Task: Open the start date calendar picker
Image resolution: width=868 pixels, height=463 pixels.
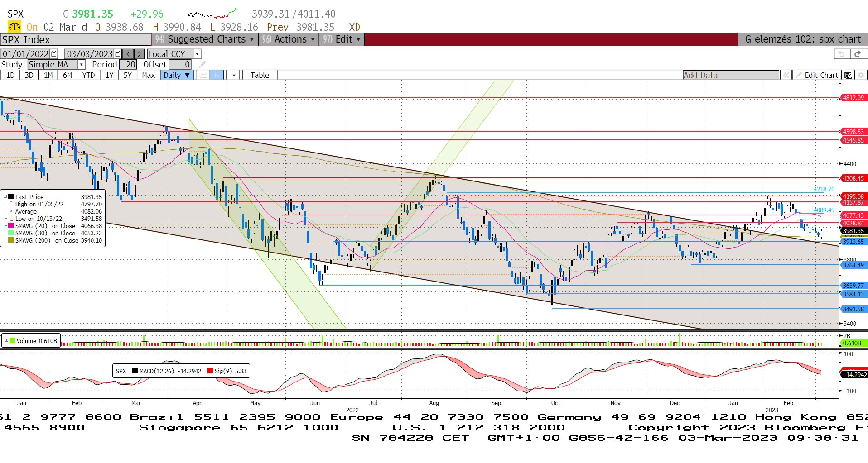Action: click(x=54, y=54)
